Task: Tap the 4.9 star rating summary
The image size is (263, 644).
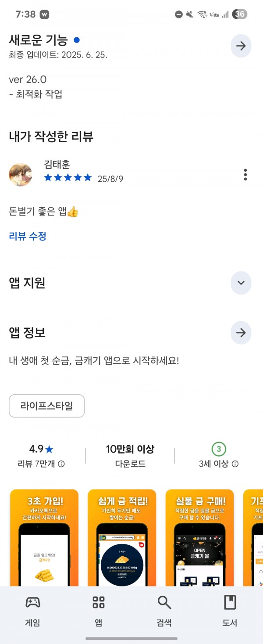Action: tap(41, 449)
